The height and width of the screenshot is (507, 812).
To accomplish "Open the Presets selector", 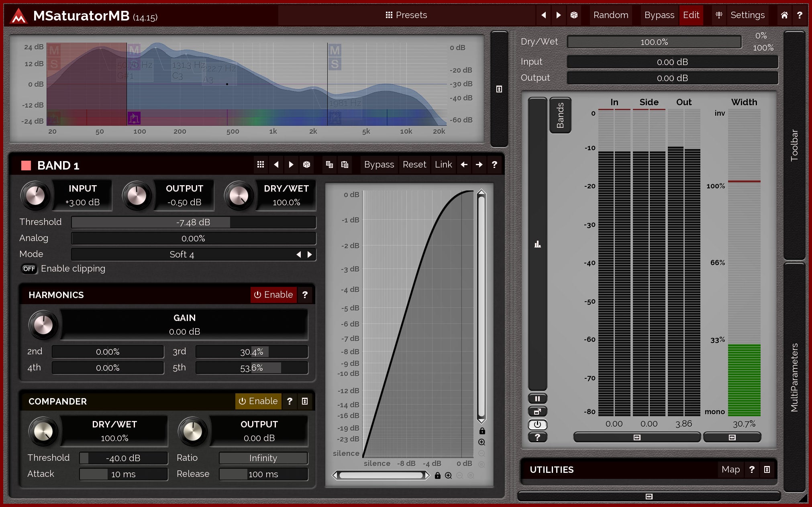I will (x=406, y=15).
